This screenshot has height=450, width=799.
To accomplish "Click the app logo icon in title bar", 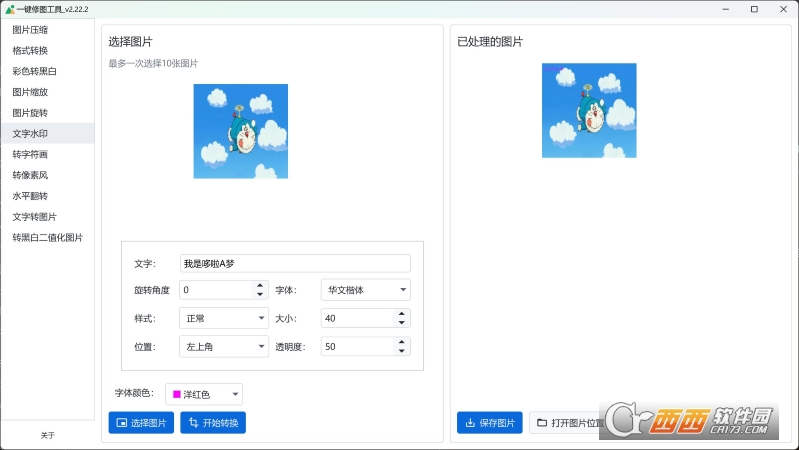I will point(10,9).
